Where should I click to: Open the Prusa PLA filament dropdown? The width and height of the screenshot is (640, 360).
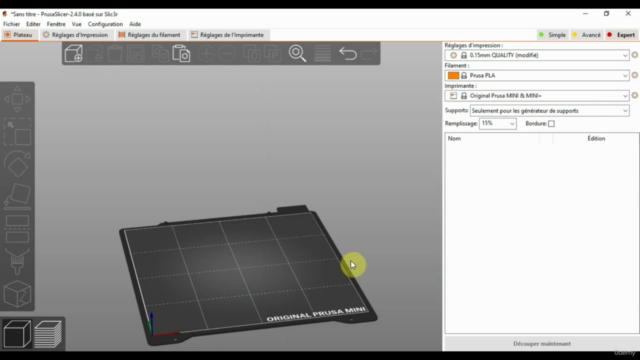point(537,76)
